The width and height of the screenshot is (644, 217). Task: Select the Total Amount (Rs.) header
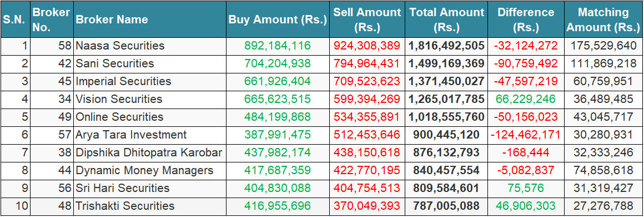tap(446, 19)
